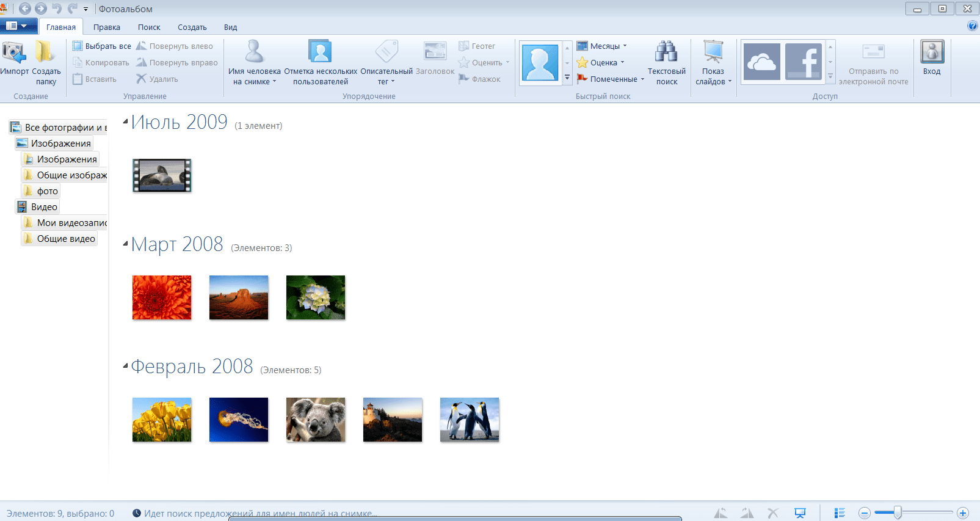Collapse the Февраль 2008 group

click(x=125, y=366)
